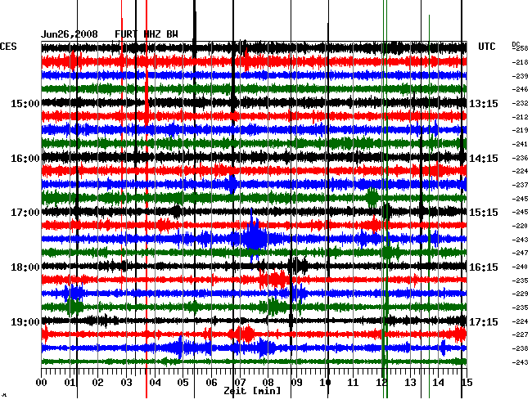Click minute tick label 11

[x=353, y=383]
